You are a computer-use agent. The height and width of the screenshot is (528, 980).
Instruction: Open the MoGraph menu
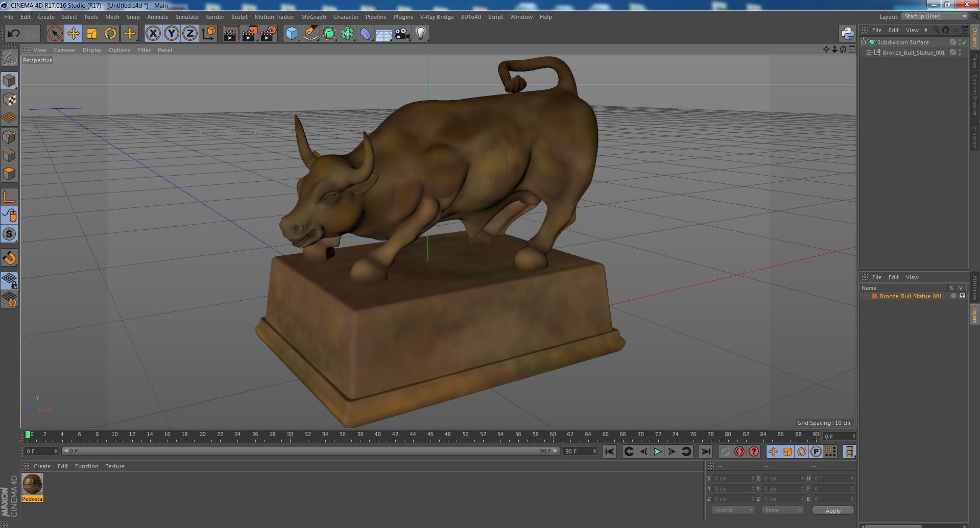click(x=314, y=17)
